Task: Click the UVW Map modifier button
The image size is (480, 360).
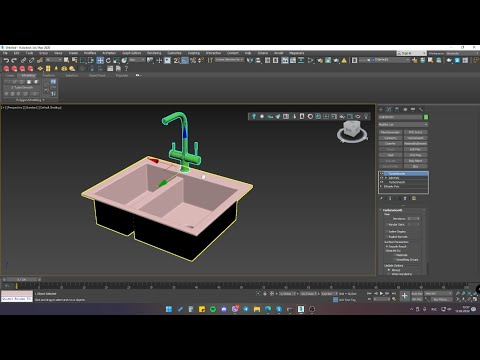Action: [x=416, y=155]
